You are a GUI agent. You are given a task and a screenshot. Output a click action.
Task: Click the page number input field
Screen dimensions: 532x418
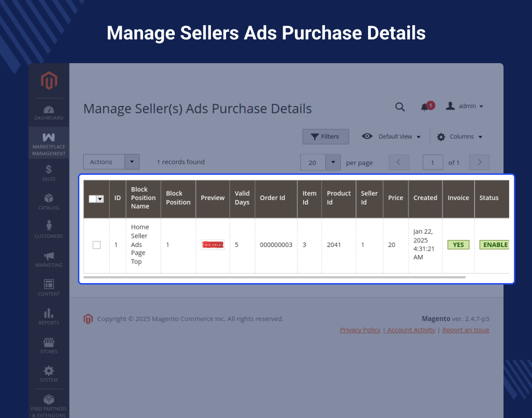433,162
